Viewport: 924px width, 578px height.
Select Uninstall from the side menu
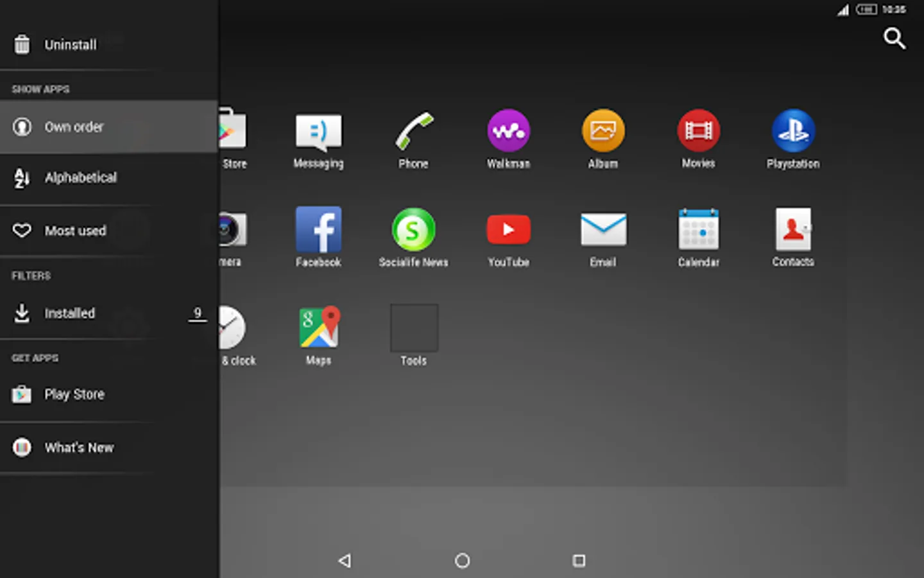pyautogui.click(x=109, y=45)
